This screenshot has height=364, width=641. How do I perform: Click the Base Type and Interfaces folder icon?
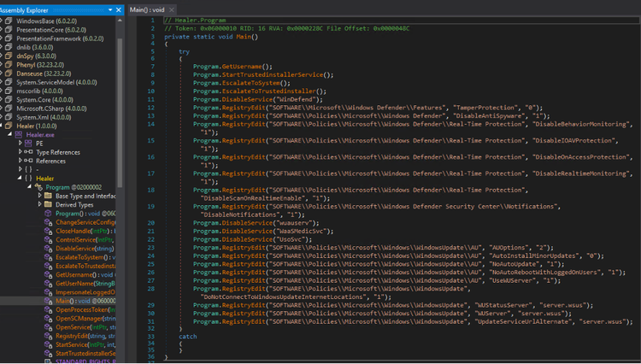[x=48, y=196]
